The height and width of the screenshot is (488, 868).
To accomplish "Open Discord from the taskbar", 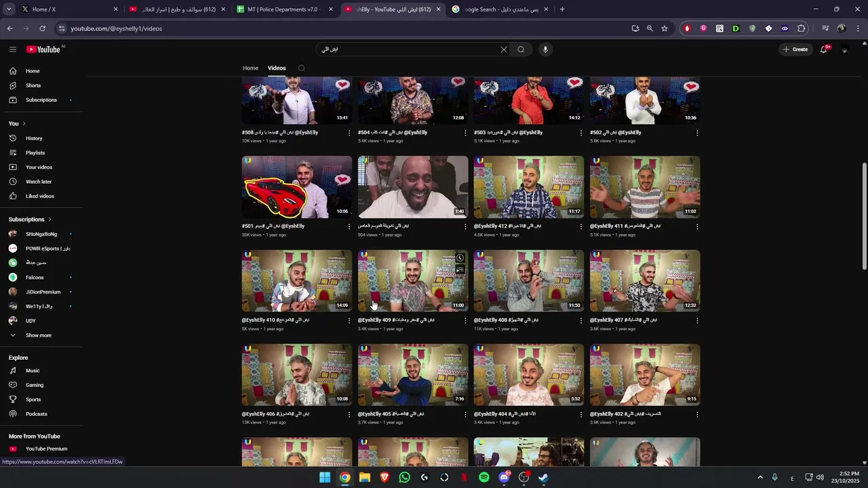I will point(504,477).
